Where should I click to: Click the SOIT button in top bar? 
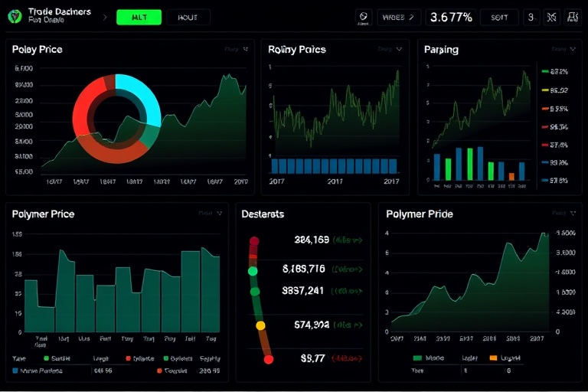point(499,17)
